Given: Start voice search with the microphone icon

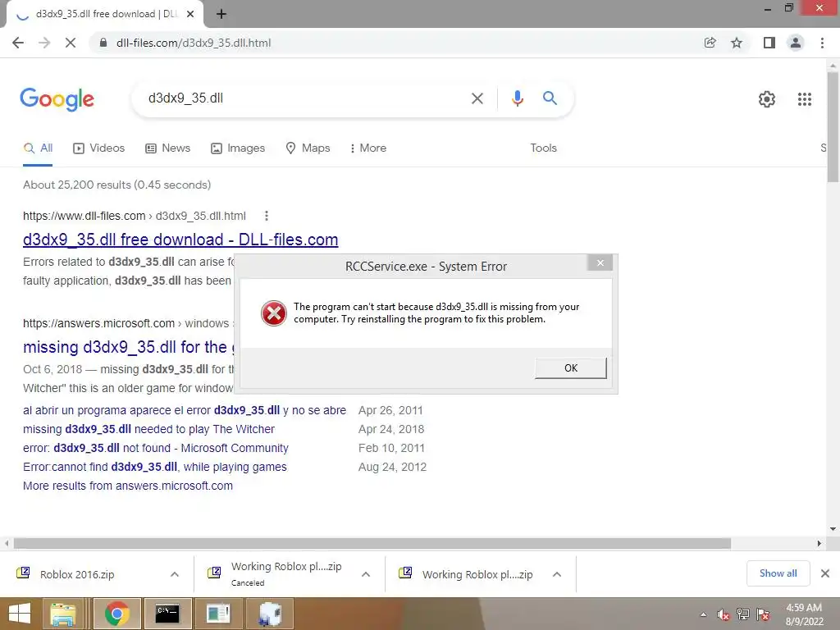Looking at the screenshot, I should (x=517, y=98).
